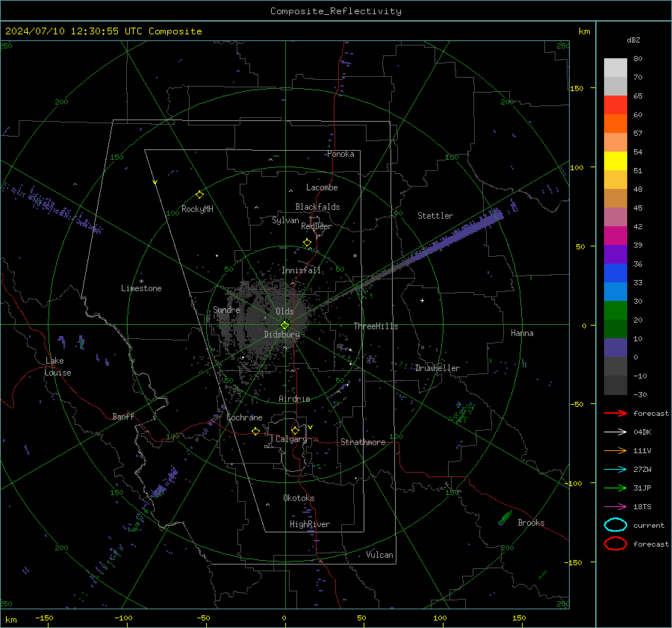Viewport: 672px width, 628px height.
Task: Click the light gray 70-80 dBZ swatch
Action: click(615, 68)
